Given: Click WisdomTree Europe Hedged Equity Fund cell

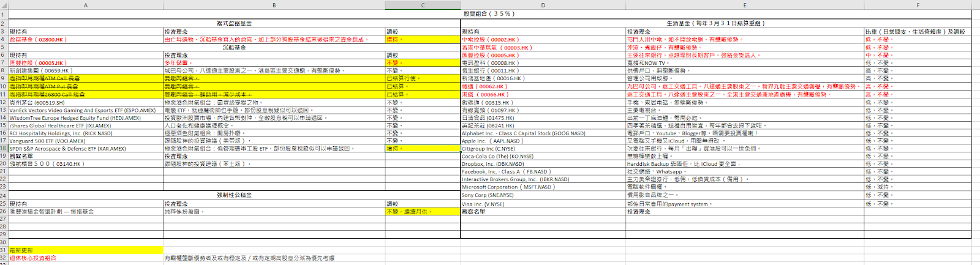Looking at the screenshot, I should click(x=86, y=118).
